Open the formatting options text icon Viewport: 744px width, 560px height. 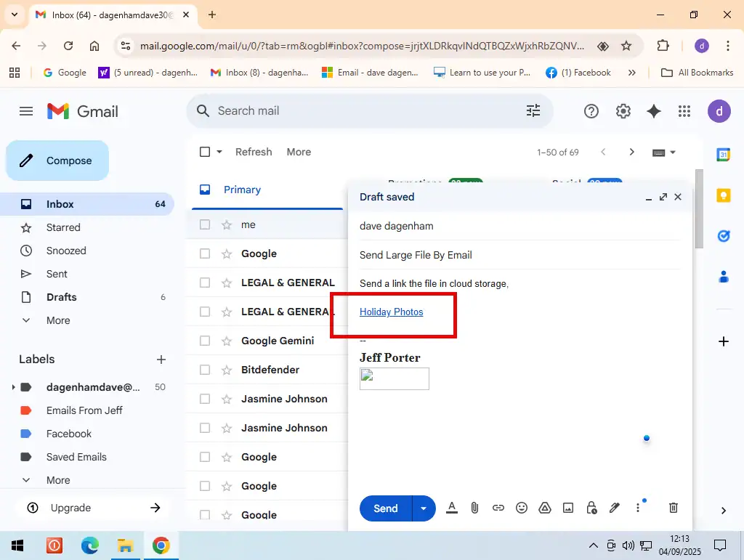[451, 508]
